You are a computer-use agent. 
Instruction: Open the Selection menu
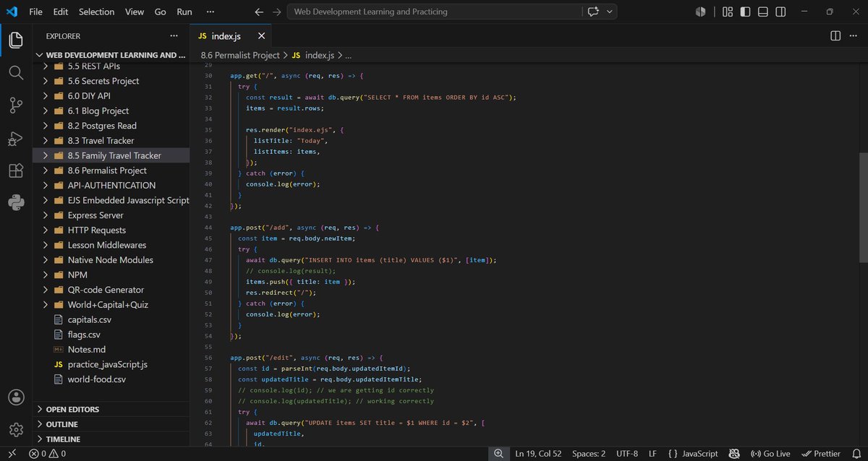96,12
